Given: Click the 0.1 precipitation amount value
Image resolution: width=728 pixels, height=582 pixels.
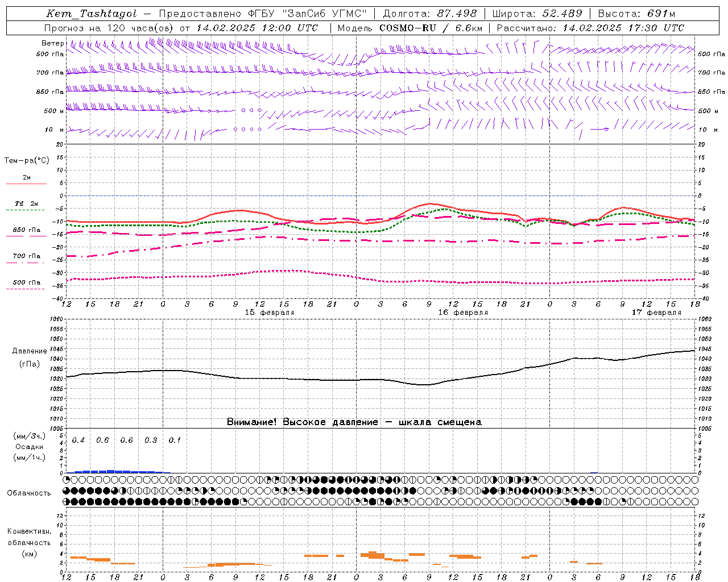Looking at the screenshot, I should [175, 440].
